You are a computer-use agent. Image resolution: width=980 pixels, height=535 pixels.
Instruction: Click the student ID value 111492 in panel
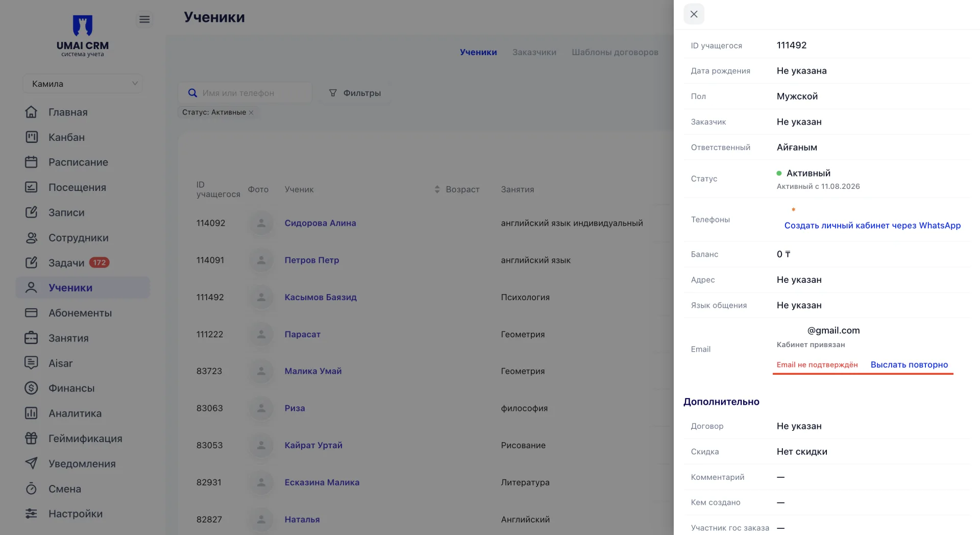coord(792,45)
